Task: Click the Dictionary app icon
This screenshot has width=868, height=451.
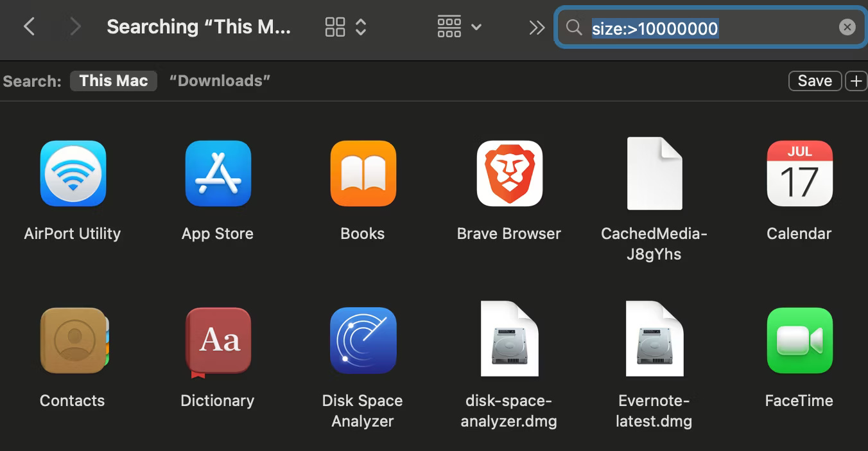Action: pyautogui.click(x=218, y=340)
